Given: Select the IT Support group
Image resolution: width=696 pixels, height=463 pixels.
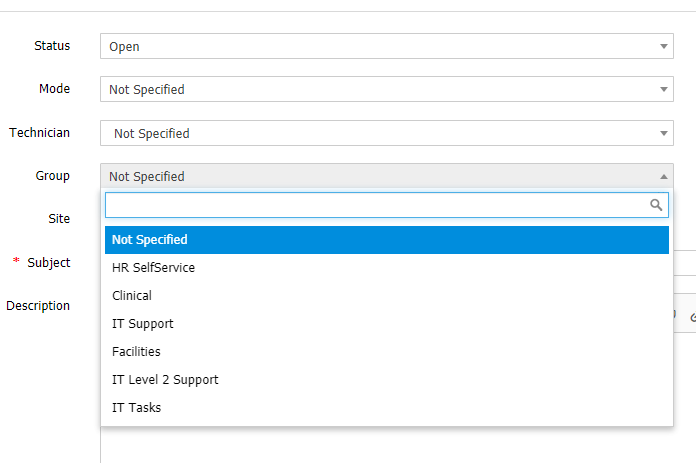Looking at the screenshot, I should 143,324.
